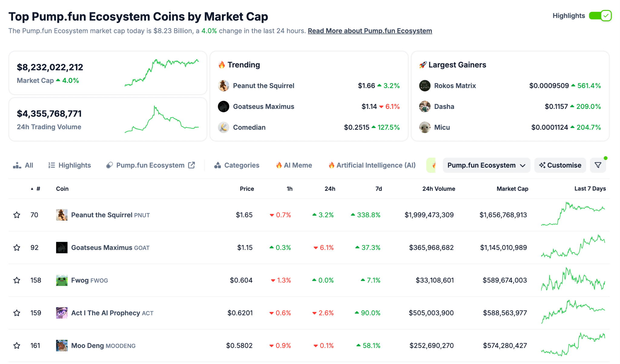Sort the table by Market Cap header
The width and height of the screenshot is (620, 364).
pyautogui.click(x=512, y=189)
